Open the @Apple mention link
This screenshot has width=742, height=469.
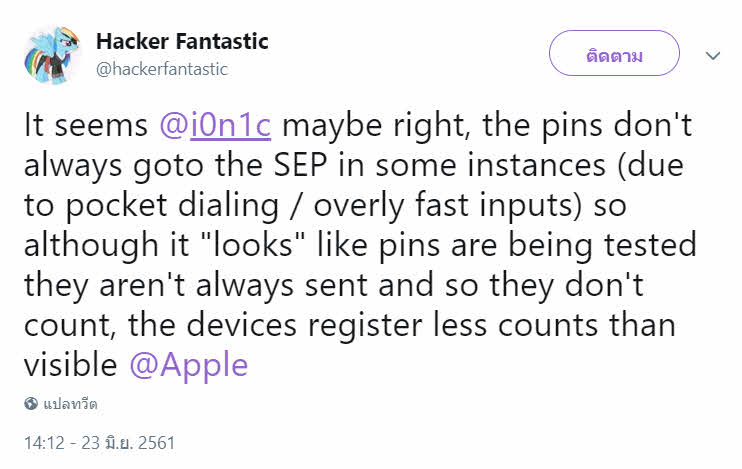188,364
